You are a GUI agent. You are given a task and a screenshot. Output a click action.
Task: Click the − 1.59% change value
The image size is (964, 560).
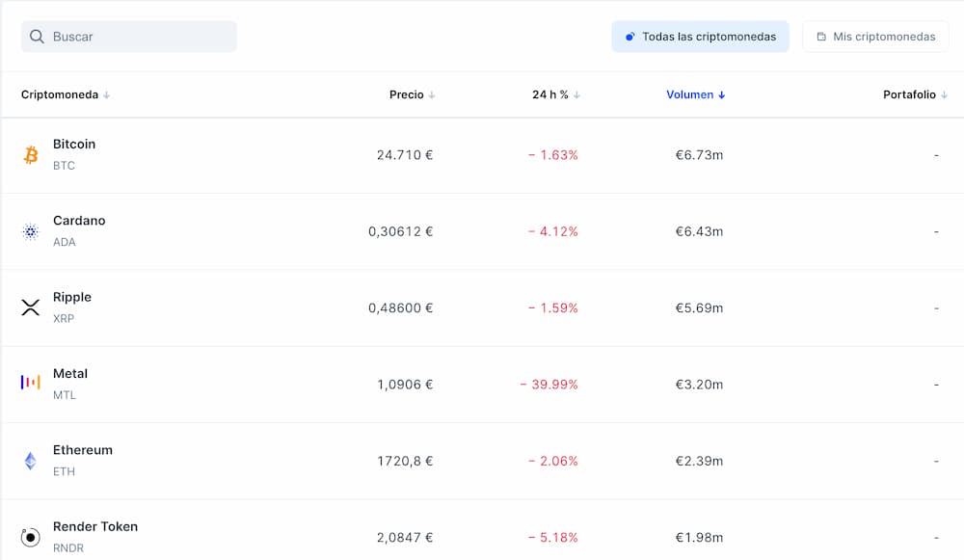click(x=553, y=308)
